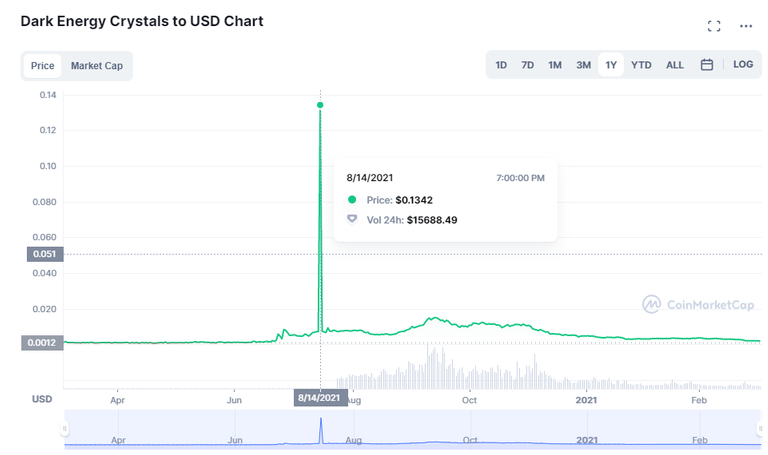Switch to the Price view
Image resolution: width=768 pixels, height=455 pixels.
42,66
